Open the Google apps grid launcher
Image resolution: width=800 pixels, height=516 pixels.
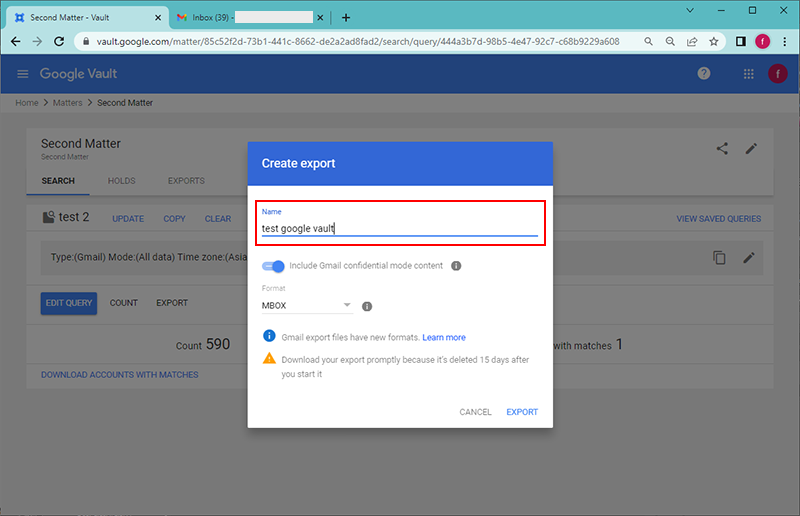click(748, 74)
